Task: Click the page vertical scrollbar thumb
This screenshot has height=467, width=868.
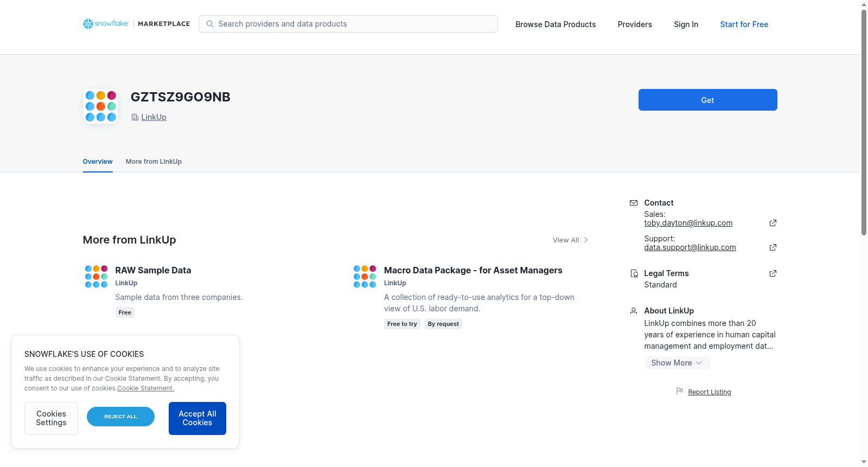Action: click(864, 122)
